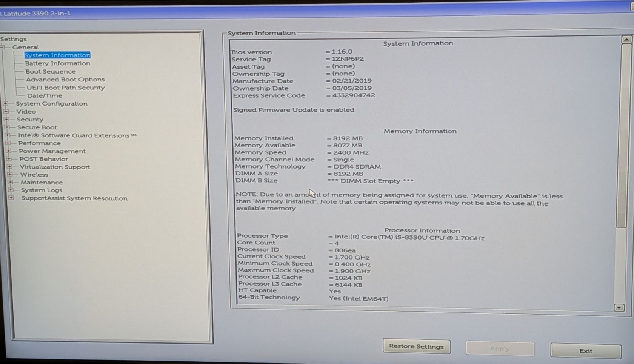Select the System Configuration label
The image size is (634, 364).
[x=52, y=103]
